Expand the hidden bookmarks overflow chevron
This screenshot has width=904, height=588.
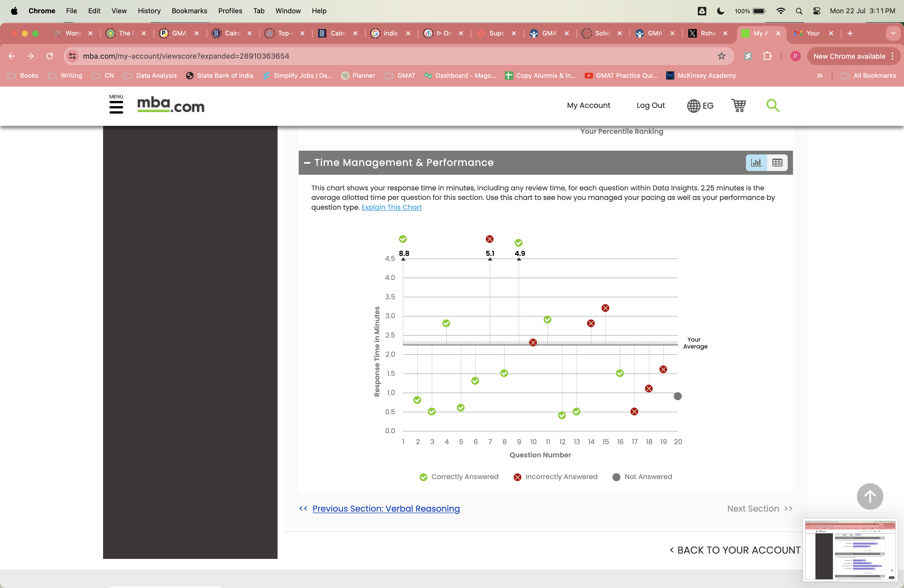coord(820,76)
